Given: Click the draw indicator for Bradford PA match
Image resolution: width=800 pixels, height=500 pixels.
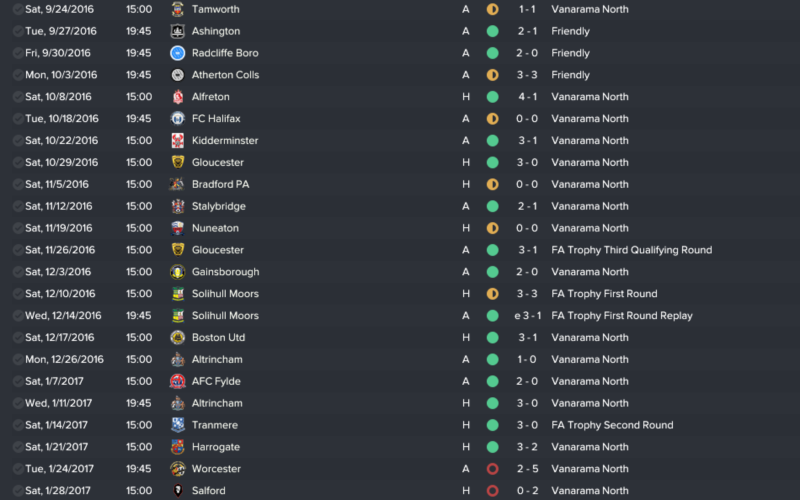Looking at the screenshot, I should tap(492, 184).
